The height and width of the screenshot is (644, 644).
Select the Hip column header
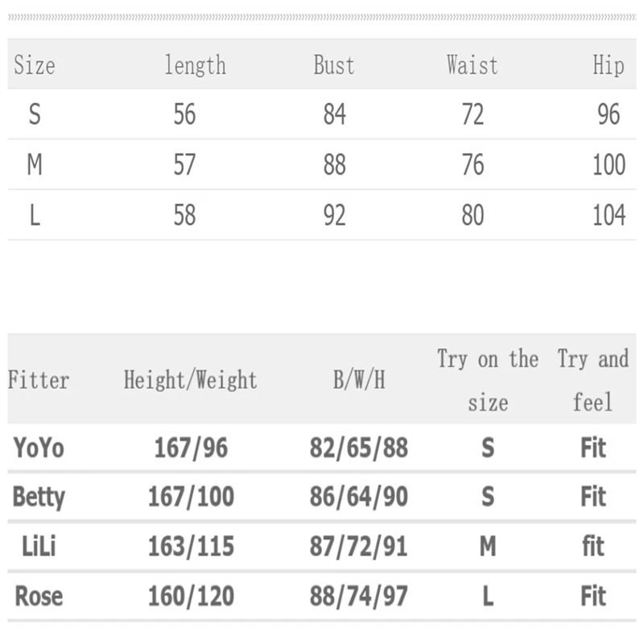click(x=609, y=65)
